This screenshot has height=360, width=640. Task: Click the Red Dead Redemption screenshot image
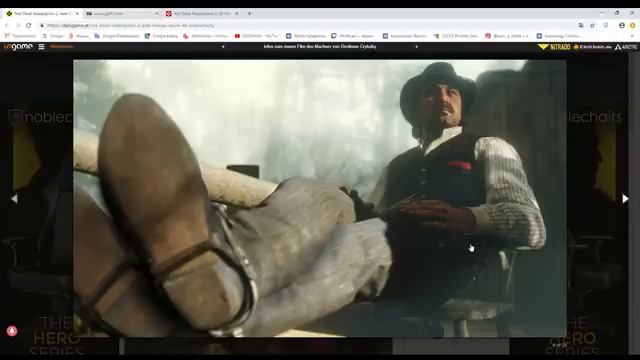(320, 198)
